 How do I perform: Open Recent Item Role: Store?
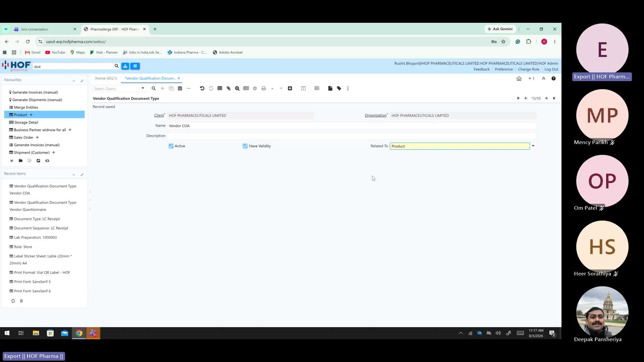(x=21, y=247)
